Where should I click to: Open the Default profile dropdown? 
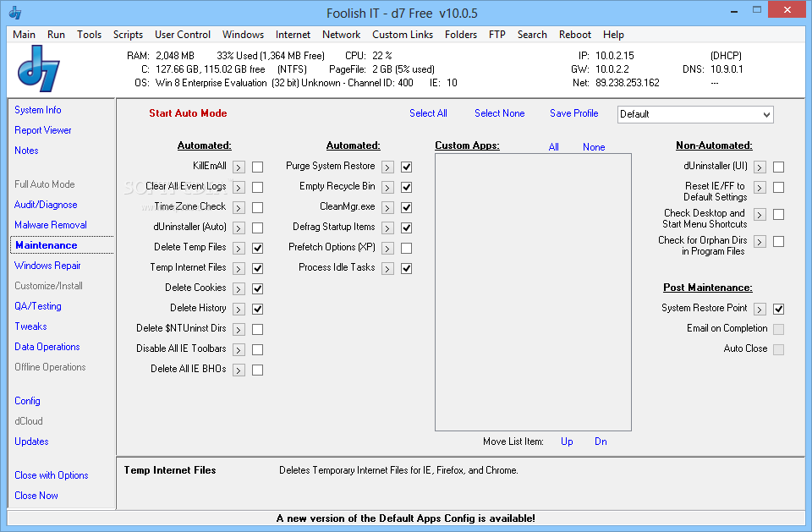[x=695, y=114]
